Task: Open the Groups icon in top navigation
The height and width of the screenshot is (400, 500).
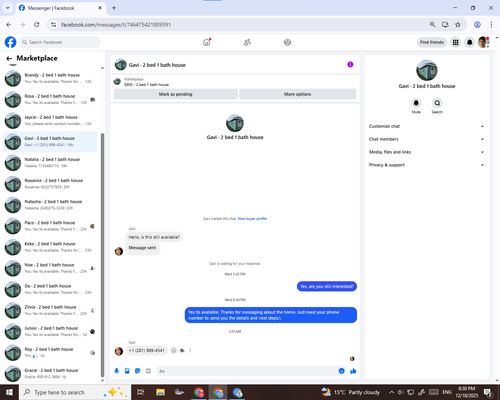Action: pos(287,42)
